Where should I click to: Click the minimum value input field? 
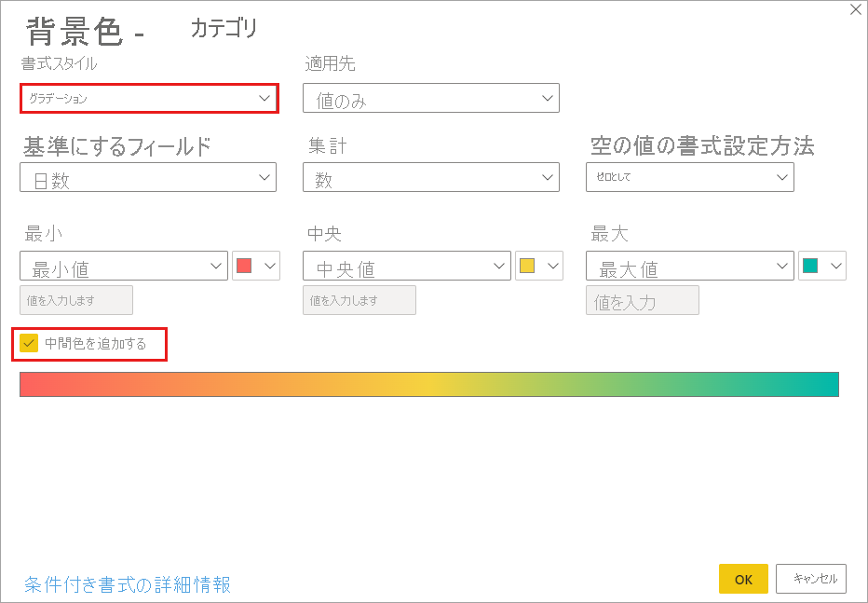tap(76, 300)
